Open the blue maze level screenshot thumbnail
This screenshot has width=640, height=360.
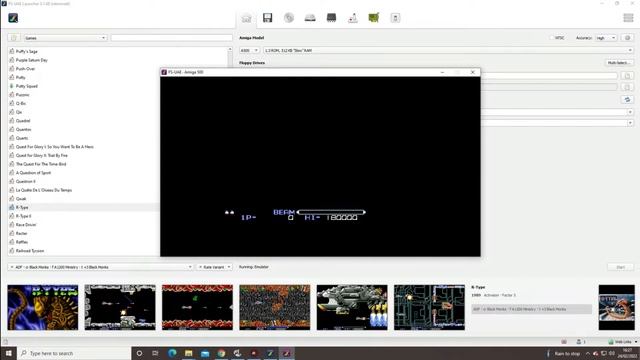click(429, 307)
